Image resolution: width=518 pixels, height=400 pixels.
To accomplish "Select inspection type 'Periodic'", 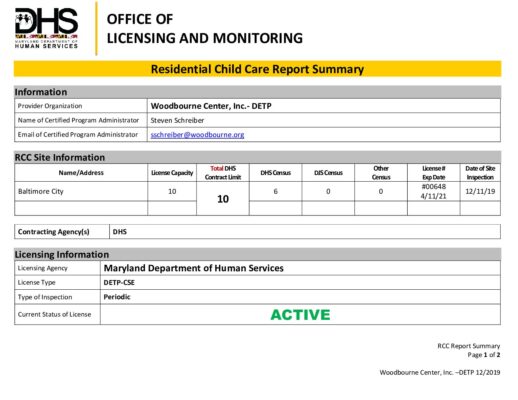I will point(117,297).
